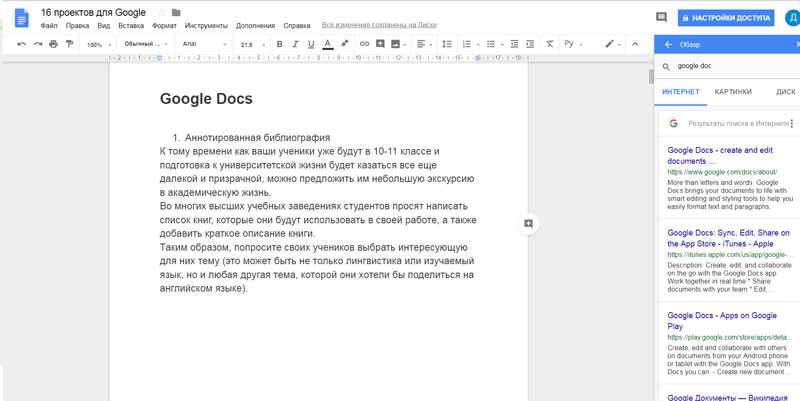800x401 pixels.
Task: Open the numbered list options arrow
Action: [x=478, y=45]
